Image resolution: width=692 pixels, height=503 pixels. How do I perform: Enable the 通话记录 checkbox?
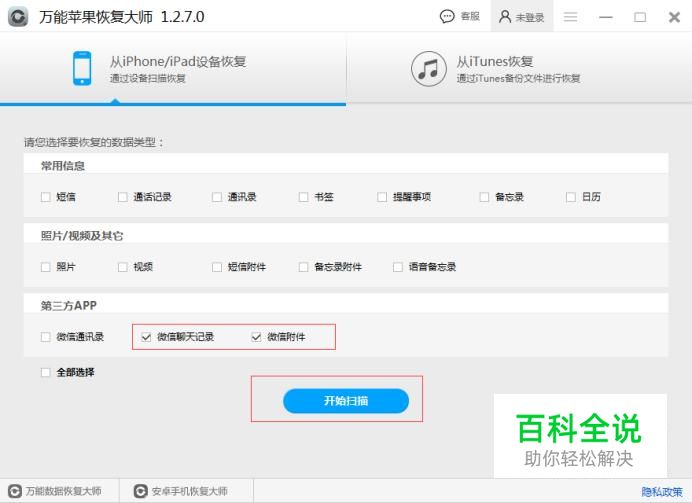123,197
